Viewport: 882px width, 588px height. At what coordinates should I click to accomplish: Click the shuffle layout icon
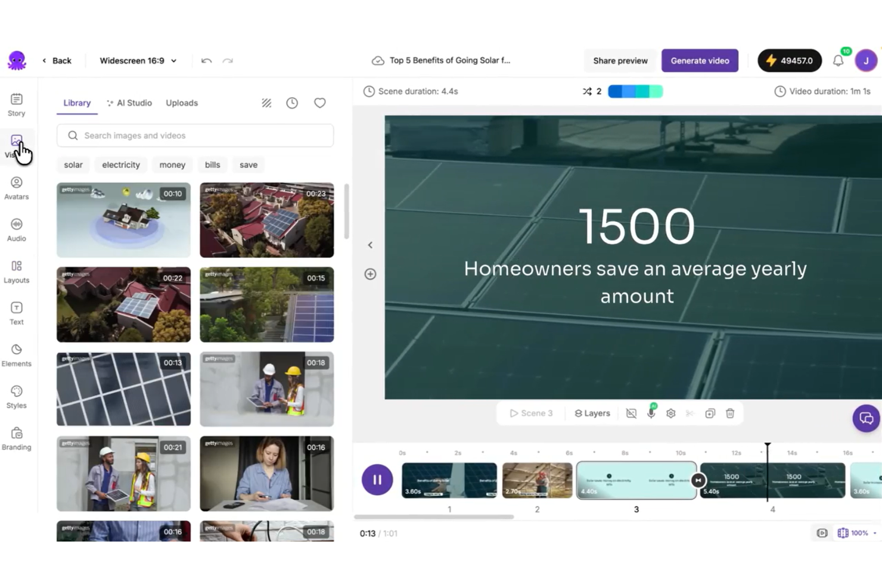pyautogui.click(x=587, y=91)
